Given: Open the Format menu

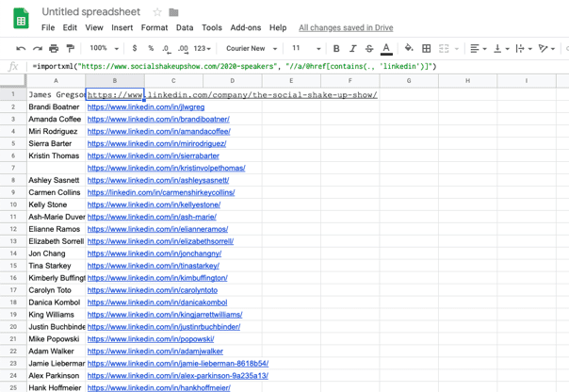Looking at the screenshot, I should pyautogui.click(x=154, y=27).
